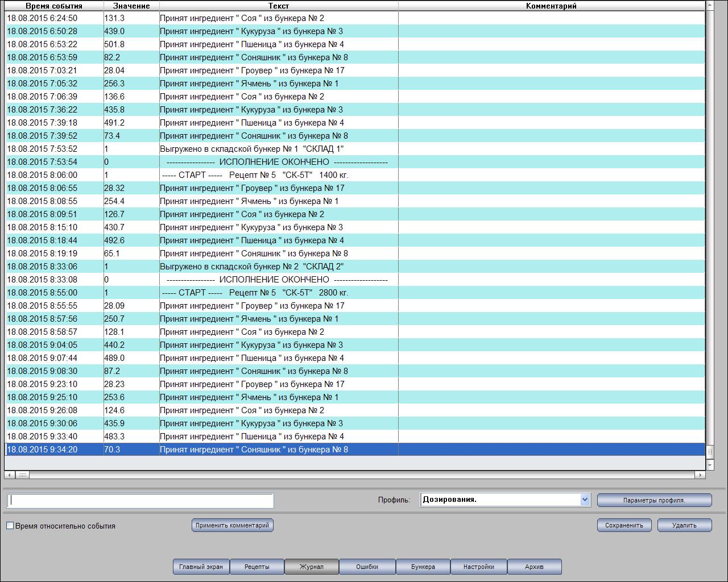Screen dimensions: 728x582
Task: Click the vertical scrollbar down arrow
Action: (x=709, y=465)
